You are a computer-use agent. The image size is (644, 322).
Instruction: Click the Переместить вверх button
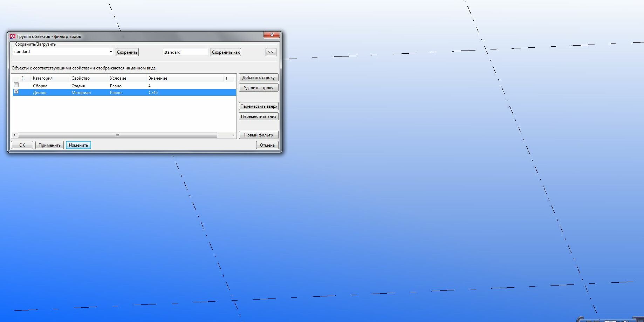pyautogui.click(x=259, y=106)
